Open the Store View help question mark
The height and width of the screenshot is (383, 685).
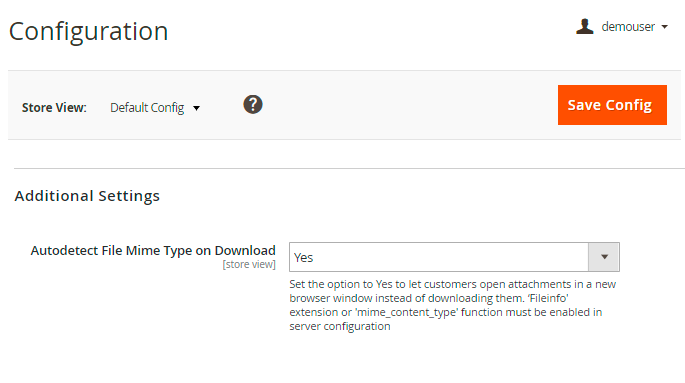pos(253,105)
